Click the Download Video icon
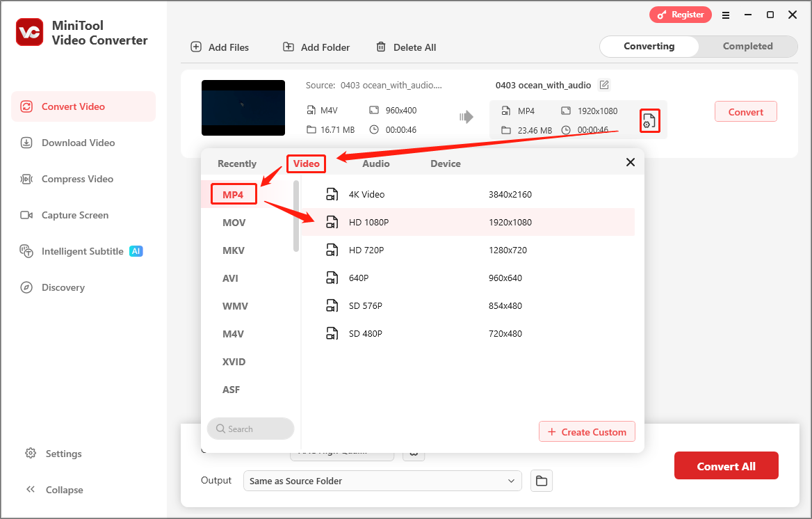Screen dimensions: 812x519 (26, 143)
